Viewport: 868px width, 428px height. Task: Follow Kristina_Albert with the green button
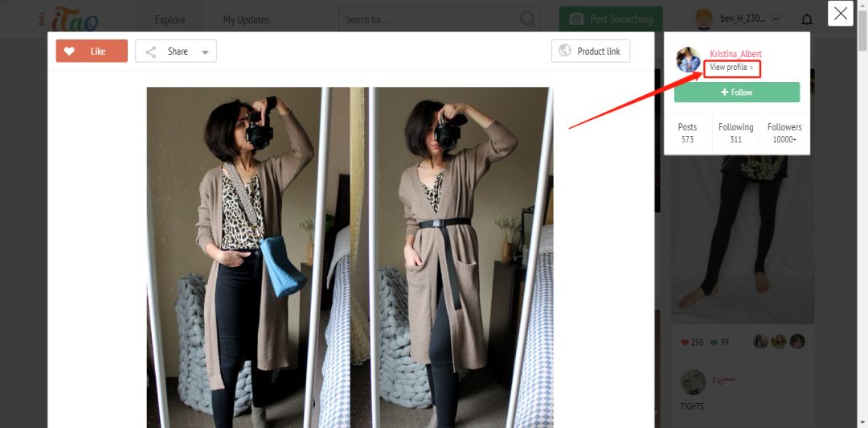[x=737, y=92]
